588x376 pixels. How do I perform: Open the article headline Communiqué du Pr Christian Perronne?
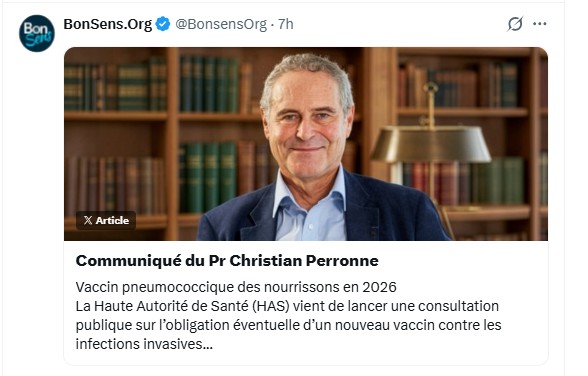tap(227, 261)
